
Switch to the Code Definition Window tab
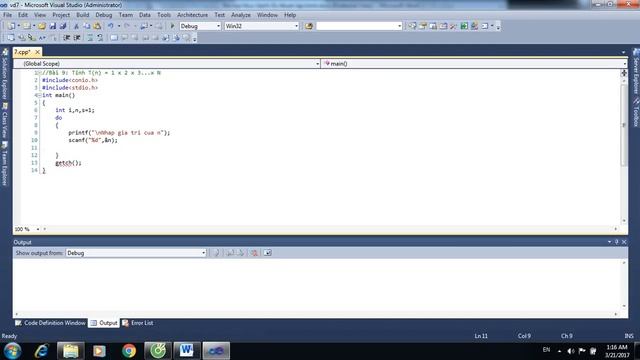tap(51, 323)
